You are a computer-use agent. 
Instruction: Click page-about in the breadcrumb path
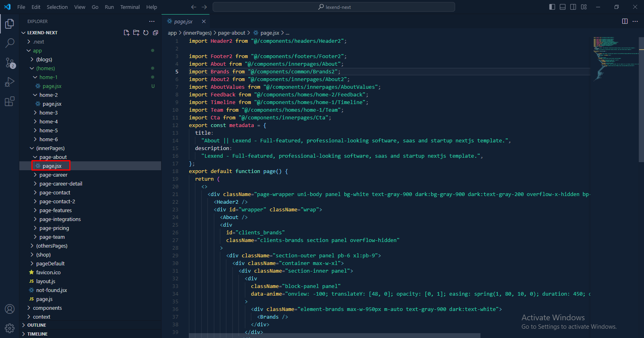pos(231,33)
